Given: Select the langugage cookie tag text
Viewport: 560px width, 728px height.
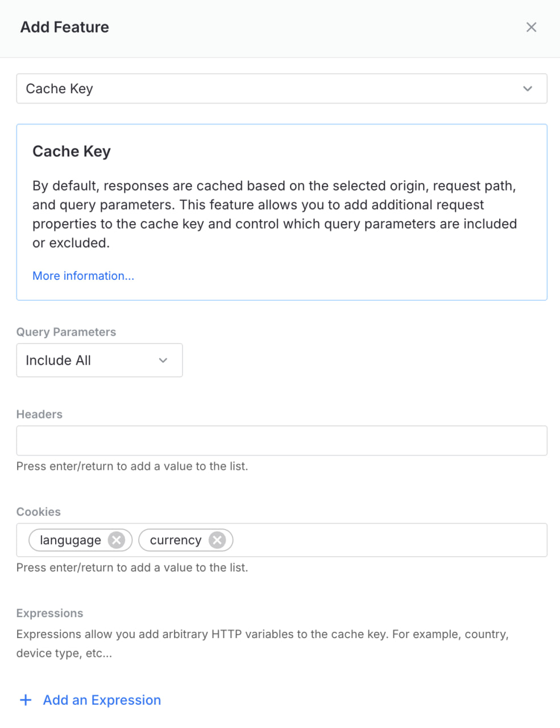Looking at the screenshot, I should pyautogui.click(x=70, y=540).
